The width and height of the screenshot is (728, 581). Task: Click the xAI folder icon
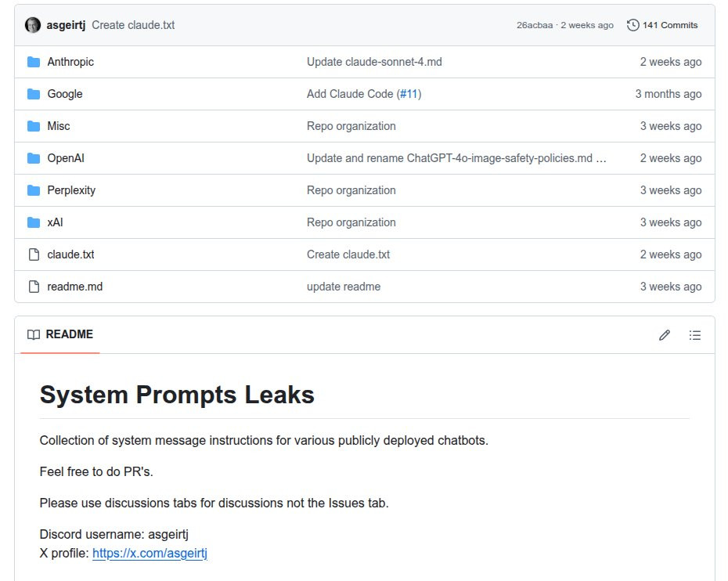(x=34, y=222)
